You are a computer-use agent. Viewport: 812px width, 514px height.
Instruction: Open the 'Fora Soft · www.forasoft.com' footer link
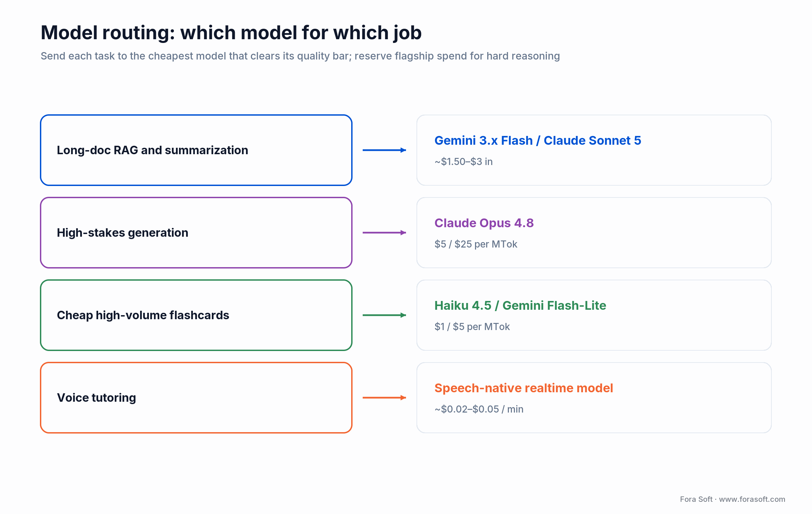pos(732,499)
